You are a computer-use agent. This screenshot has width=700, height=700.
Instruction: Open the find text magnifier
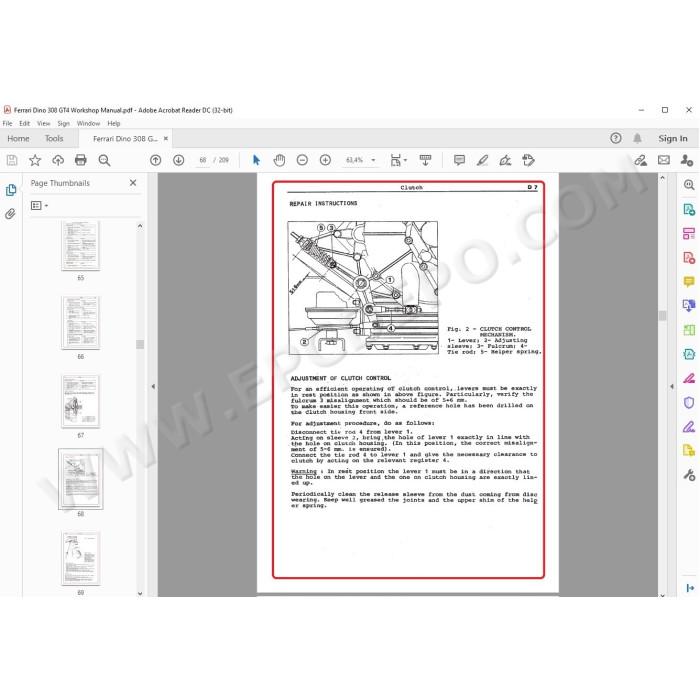[x=104, y=160]
